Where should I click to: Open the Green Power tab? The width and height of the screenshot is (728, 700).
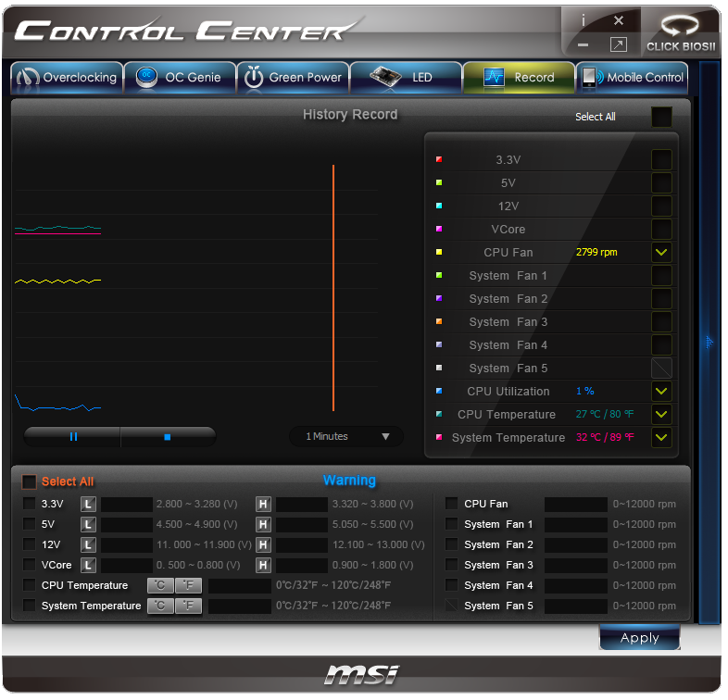[x=293, y=78]
